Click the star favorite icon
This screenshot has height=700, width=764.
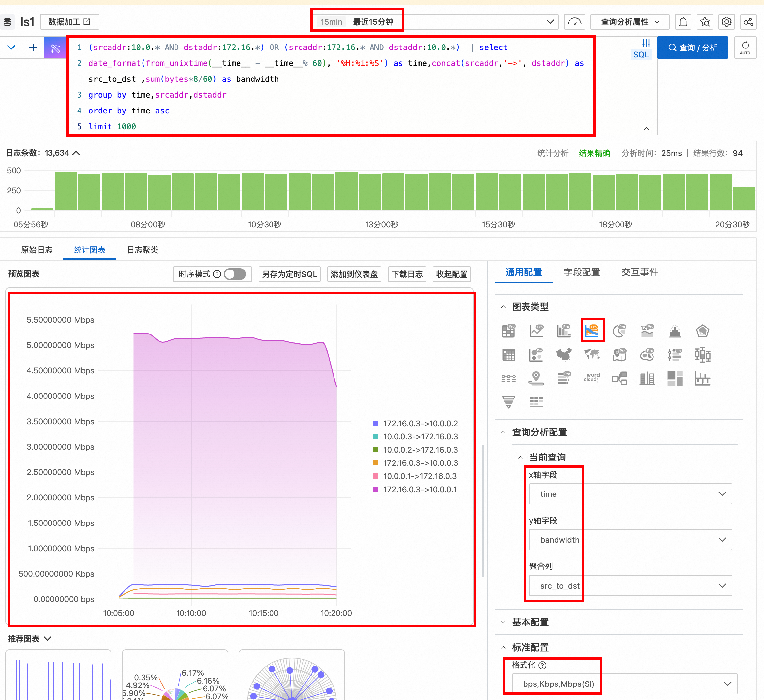tap(705, 22)
